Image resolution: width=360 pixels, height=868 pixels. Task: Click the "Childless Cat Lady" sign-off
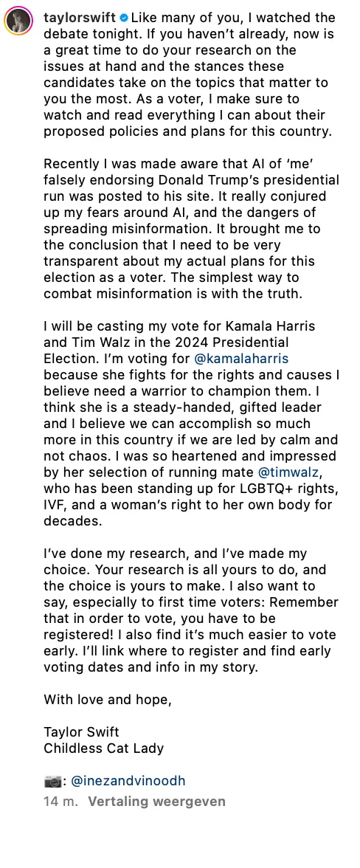click(104, 748)
